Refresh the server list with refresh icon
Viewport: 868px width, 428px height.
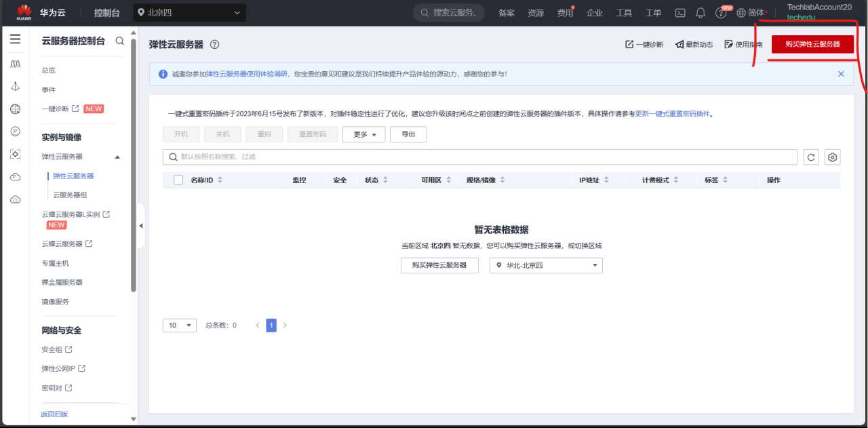(811, 157)
